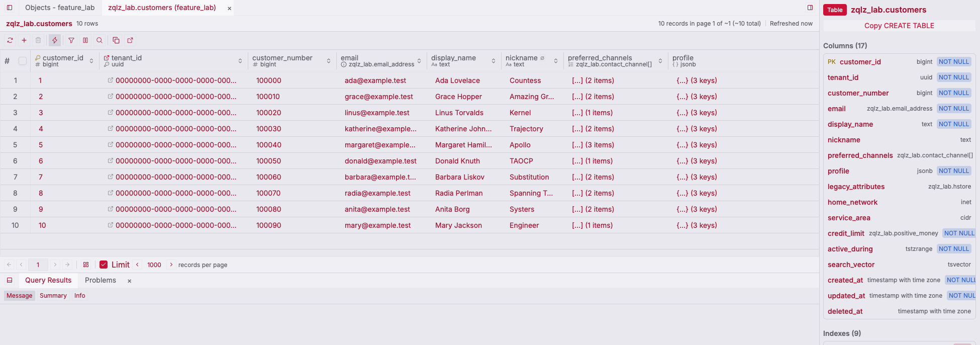Open the Query Results tab
Screen dimensions: 980x345
point(48,280)
